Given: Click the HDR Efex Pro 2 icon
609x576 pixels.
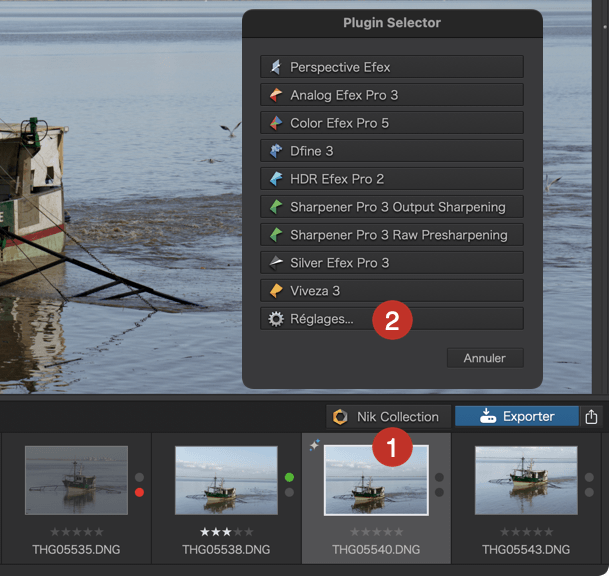Looking at the screenshot, I should coord(276,179).
